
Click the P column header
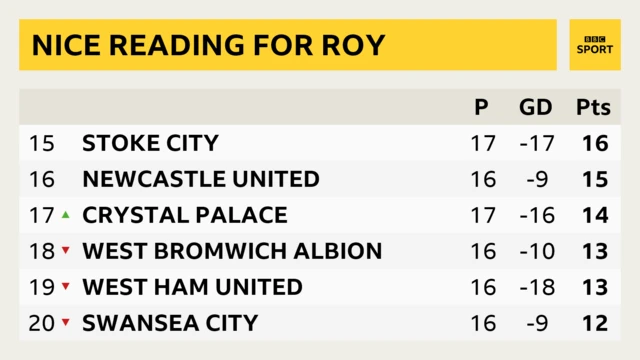coord(482,107)
